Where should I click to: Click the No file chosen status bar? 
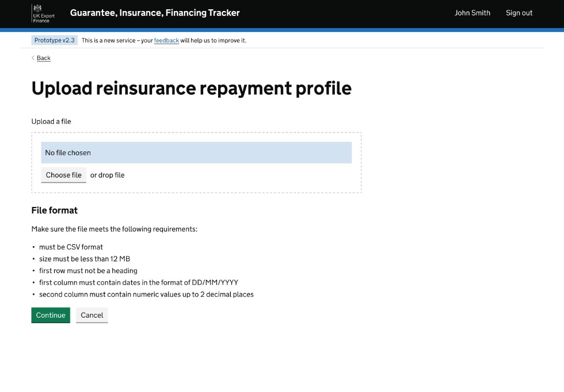click(197, 153)
